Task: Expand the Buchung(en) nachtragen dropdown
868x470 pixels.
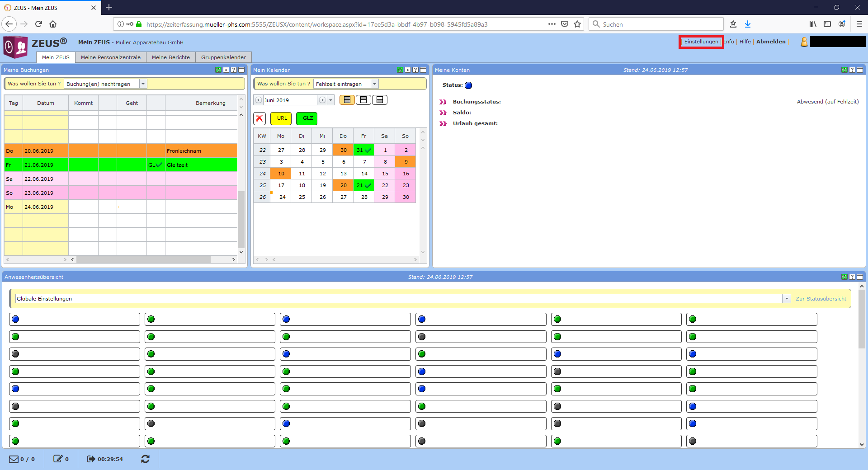Action: (x=143, y=84)
